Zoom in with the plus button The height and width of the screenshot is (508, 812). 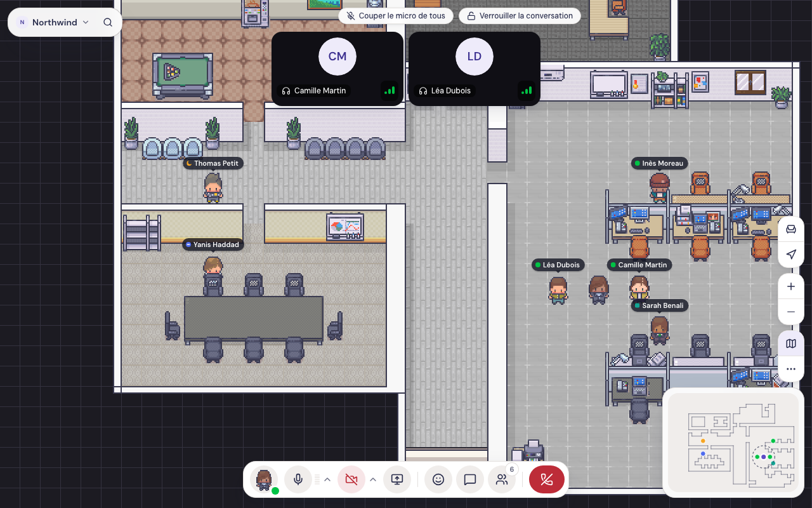[791, 286]
